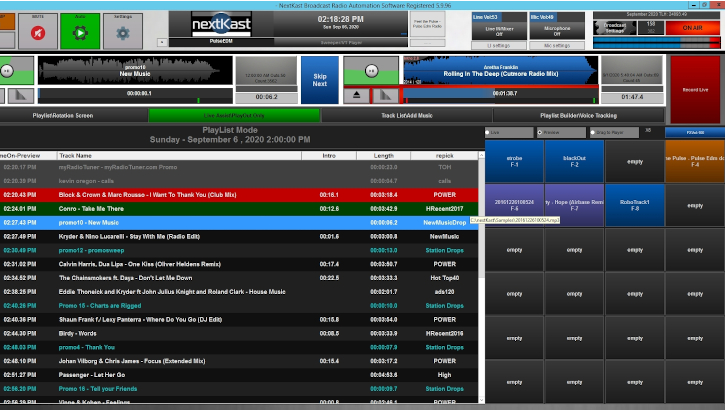Open Broadcast Settings
The image size is (725, 410).
[x=614, y=28]
